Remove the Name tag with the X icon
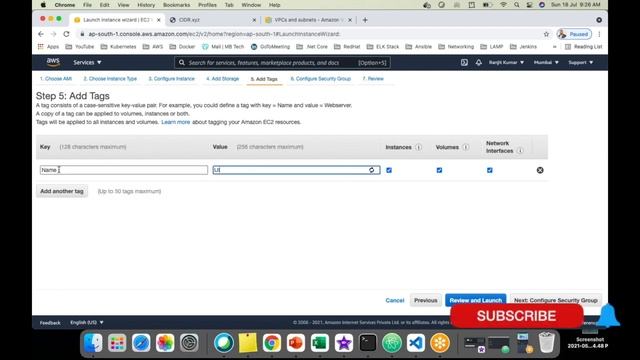This screenshot has width=640, height=360. click(x=540, y=170)
